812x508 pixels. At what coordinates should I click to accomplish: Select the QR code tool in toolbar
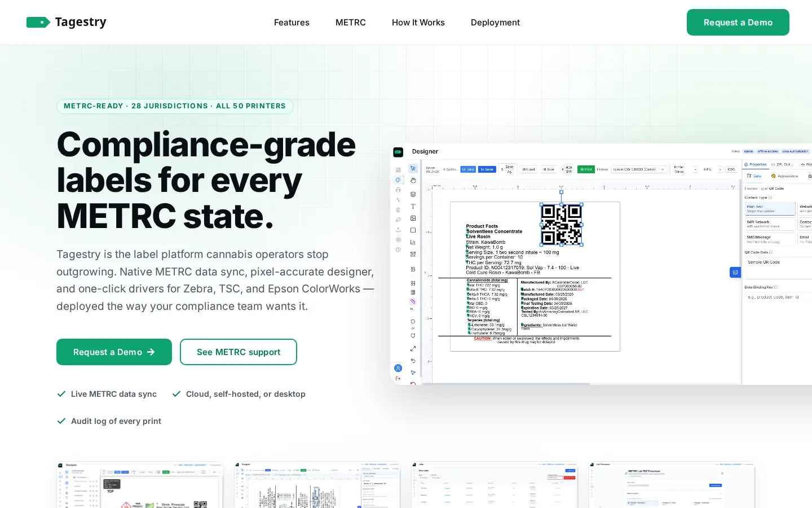point(413,254)
